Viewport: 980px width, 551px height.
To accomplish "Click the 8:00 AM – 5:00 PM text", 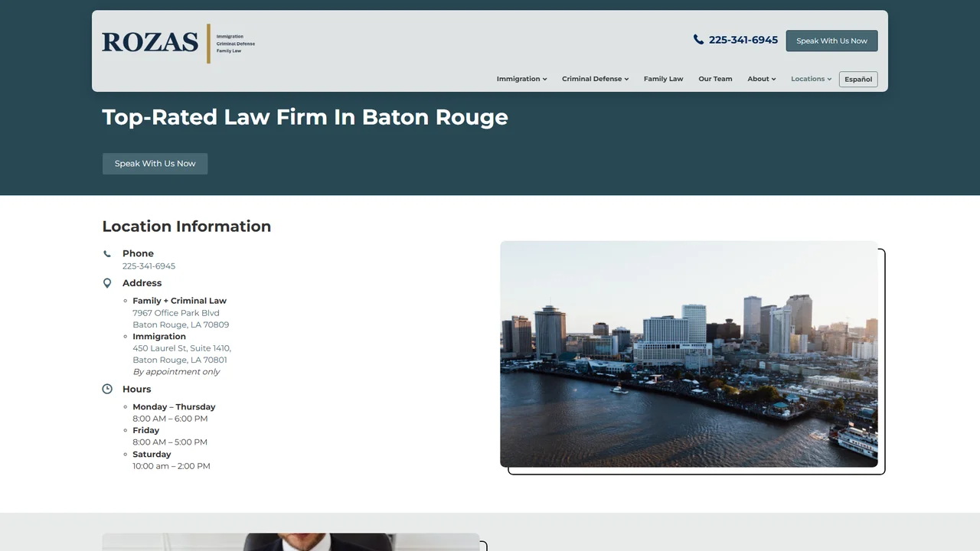I will point(170,442).
